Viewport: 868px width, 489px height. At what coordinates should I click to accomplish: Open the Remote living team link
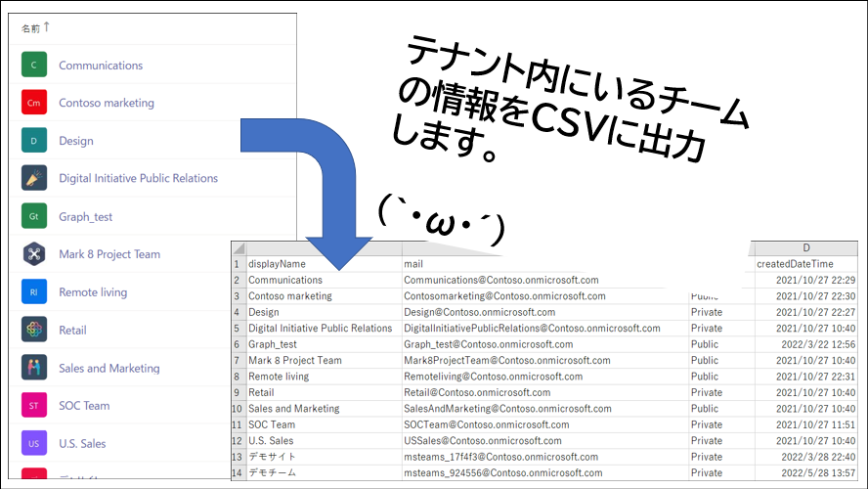coord(93,292)
